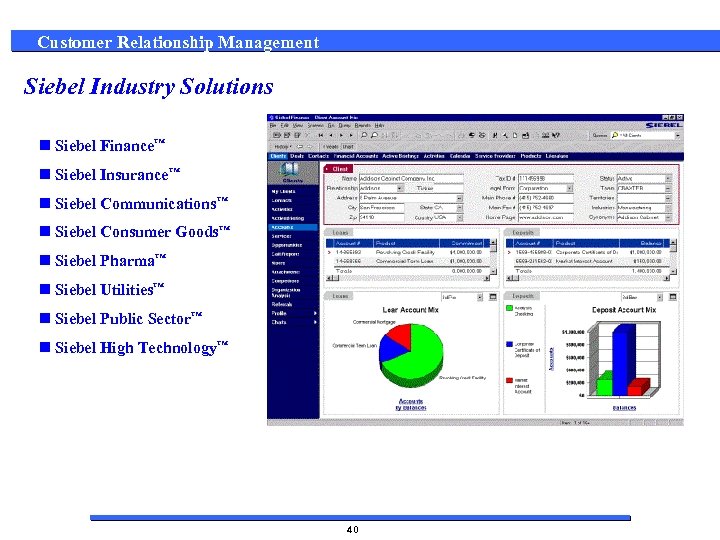
Task: Click the first magnifier query icon
Action: 364,135
